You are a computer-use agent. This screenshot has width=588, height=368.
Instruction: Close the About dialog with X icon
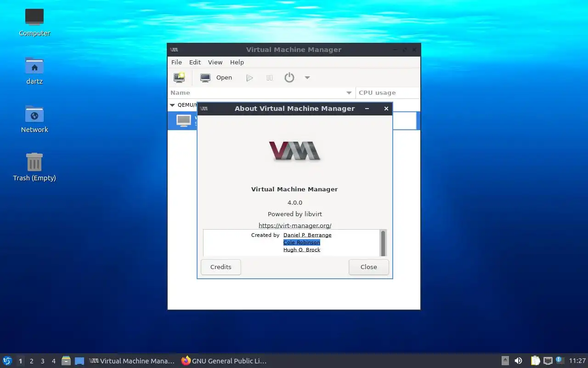tap(386, 109)
